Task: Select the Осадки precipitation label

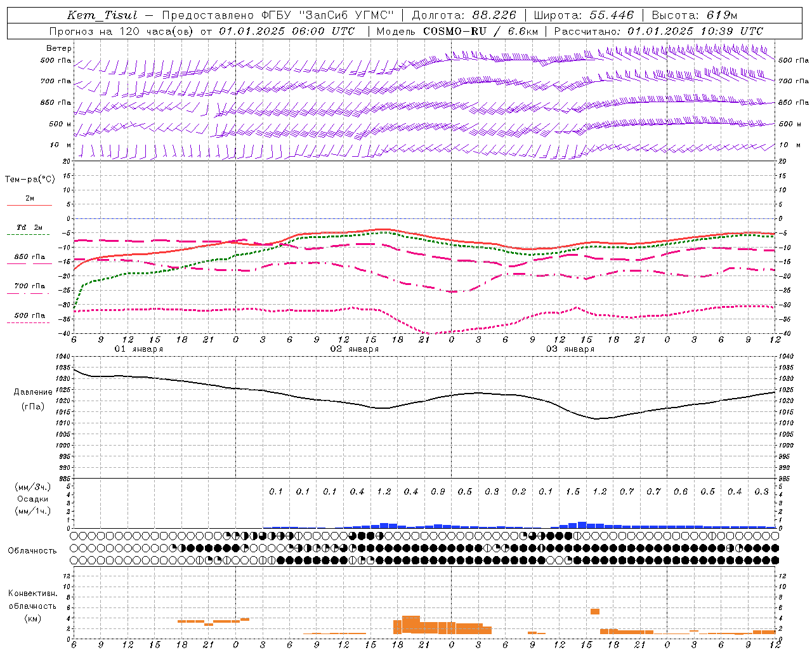Action: (x=33, y=499)
